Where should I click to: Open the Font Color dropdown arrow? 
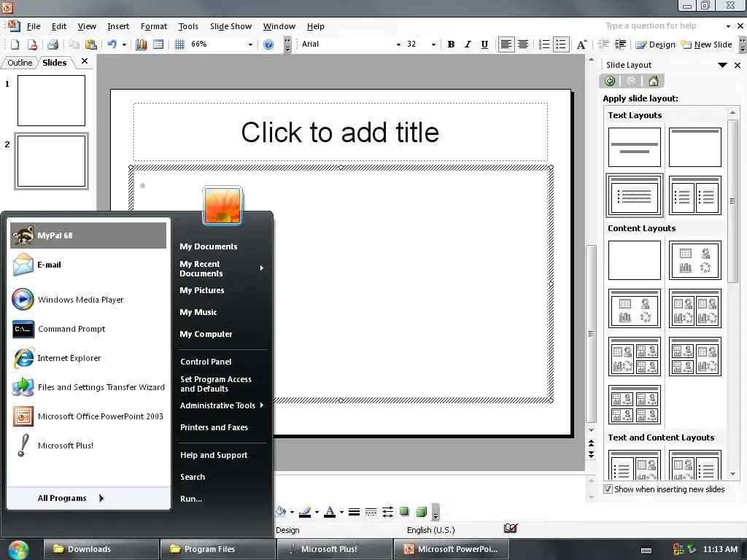click(x=341, y=513)
